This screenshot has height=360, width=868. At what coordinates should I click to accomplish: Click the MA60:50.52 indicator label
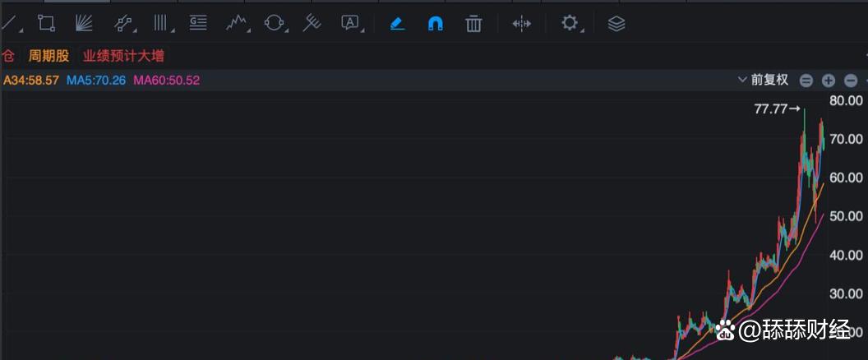(167, 81)
